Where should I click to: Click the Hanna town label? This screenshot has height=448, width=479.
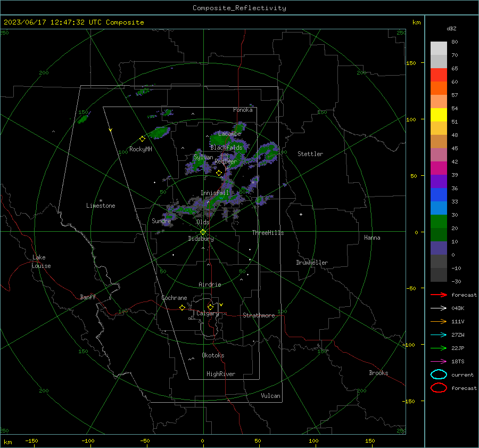tap(372, 238)
